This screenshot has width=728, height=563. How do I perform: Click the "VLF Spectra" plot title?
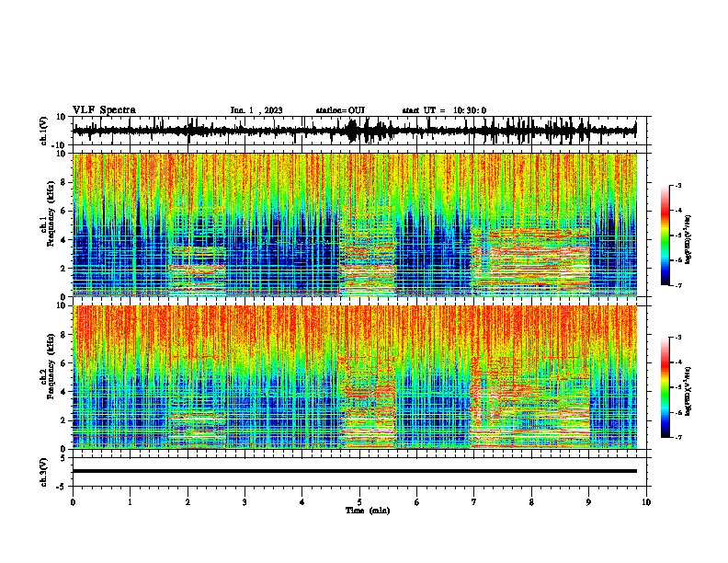pos(104,110)
